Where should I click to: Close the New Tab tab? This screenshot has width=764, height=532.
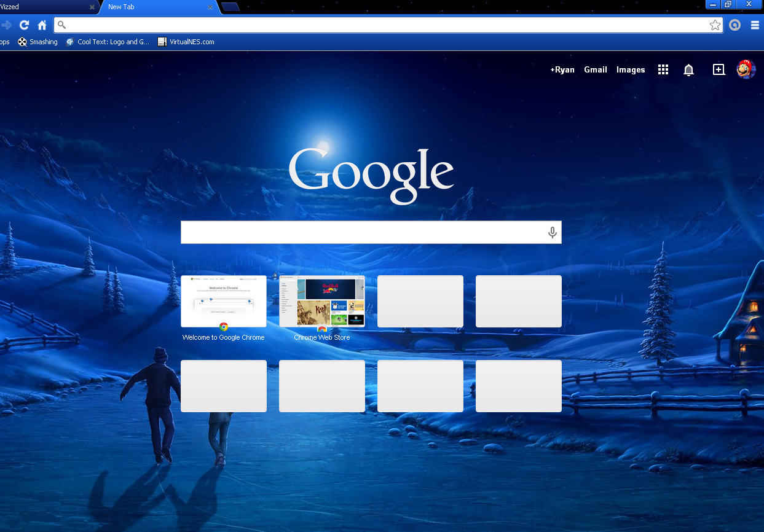click(210, 7)
